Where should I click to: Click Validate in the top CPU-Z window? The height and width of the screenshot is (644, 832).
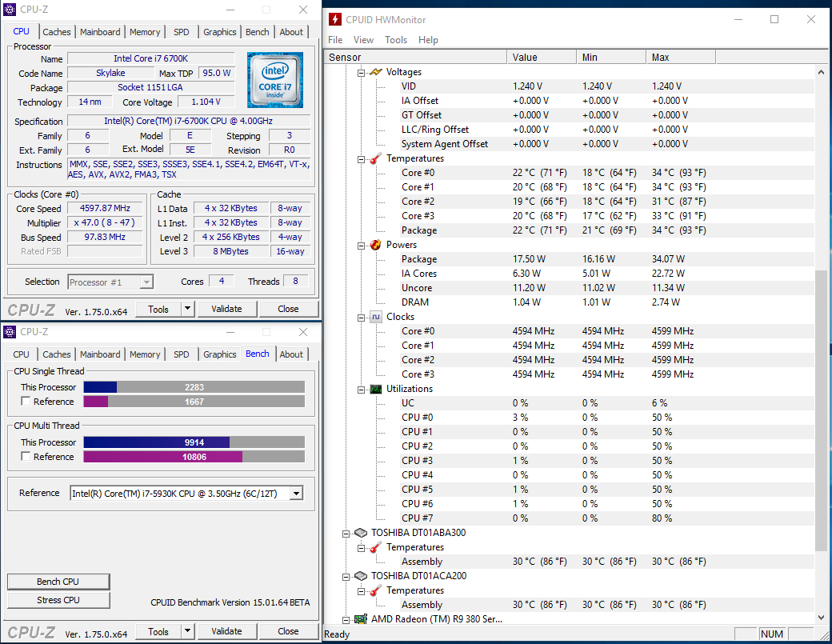coord(227,309)
